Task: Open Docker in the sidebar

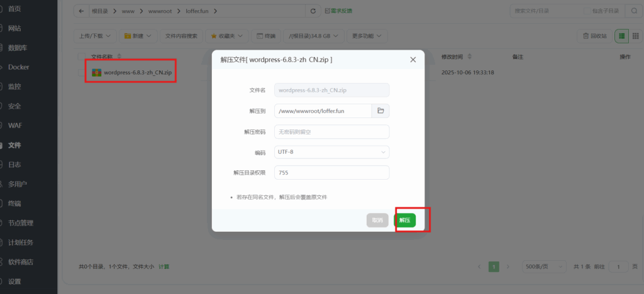Action: [18, 67]
